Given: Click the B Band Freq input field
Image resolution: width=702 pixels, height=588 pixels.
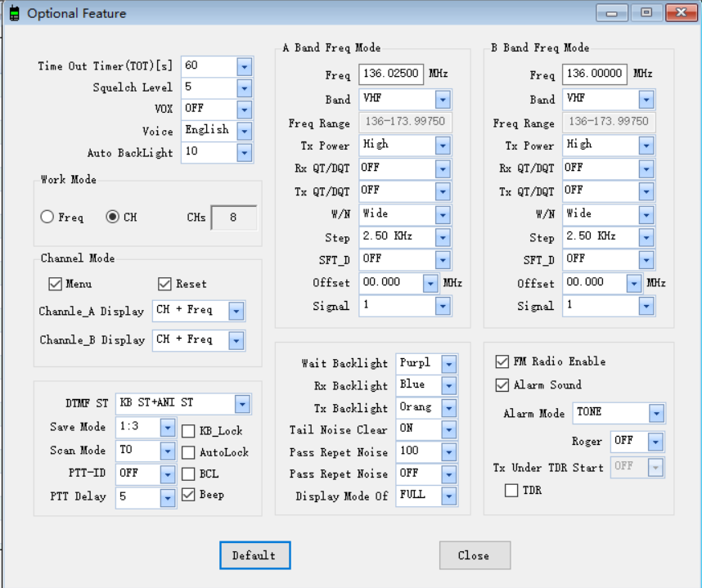Looking at the screenshot, I should click(x=594, y=74).
